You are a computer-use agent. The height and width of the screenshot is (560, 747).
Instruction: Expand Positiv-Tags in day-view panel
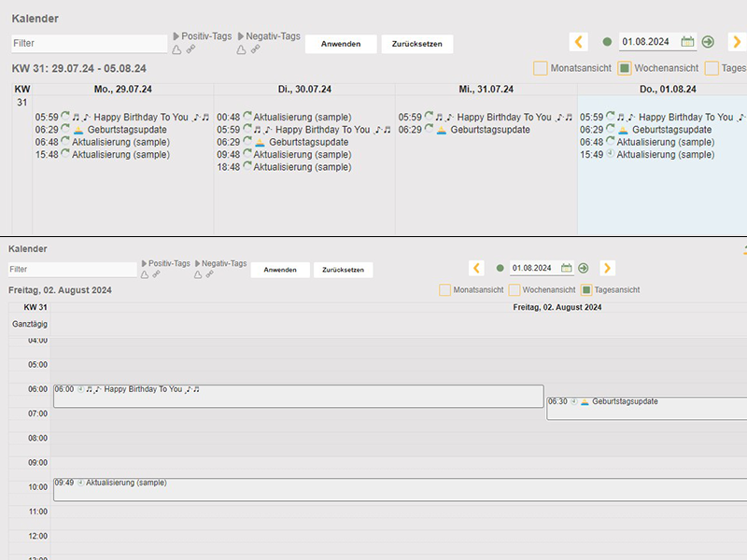(166, 263)
